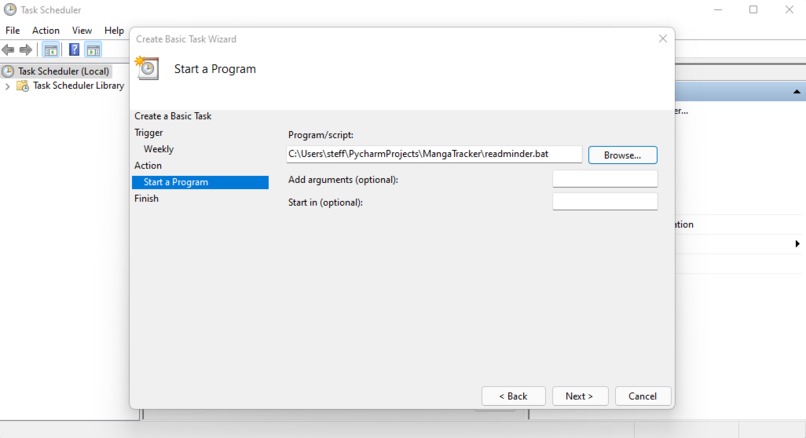
Task: Click the Trigger wizard step
Action: (x=149, y=133)
